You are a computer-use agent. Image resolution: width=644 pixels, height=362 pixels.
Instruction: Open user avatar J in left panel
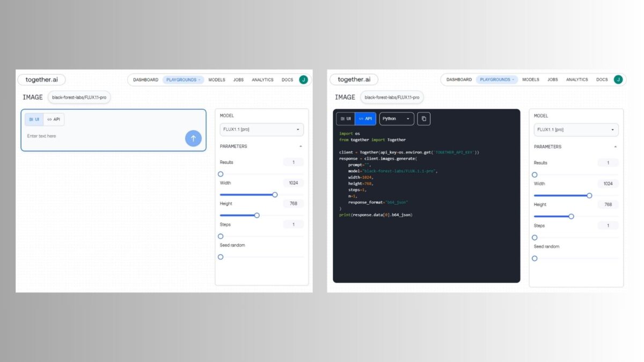point(303,79)
